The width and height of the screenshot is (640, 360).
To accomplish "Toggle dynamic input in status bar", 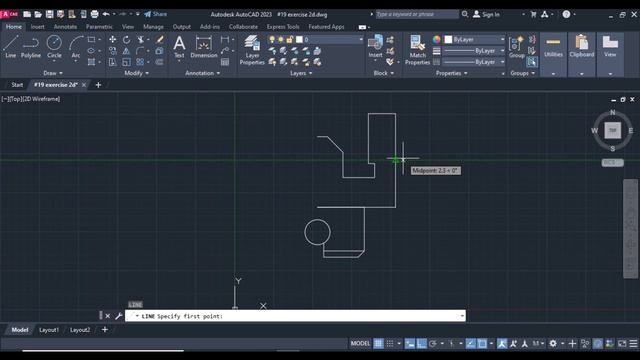I will pyautogui.click(x=410, y=344).
